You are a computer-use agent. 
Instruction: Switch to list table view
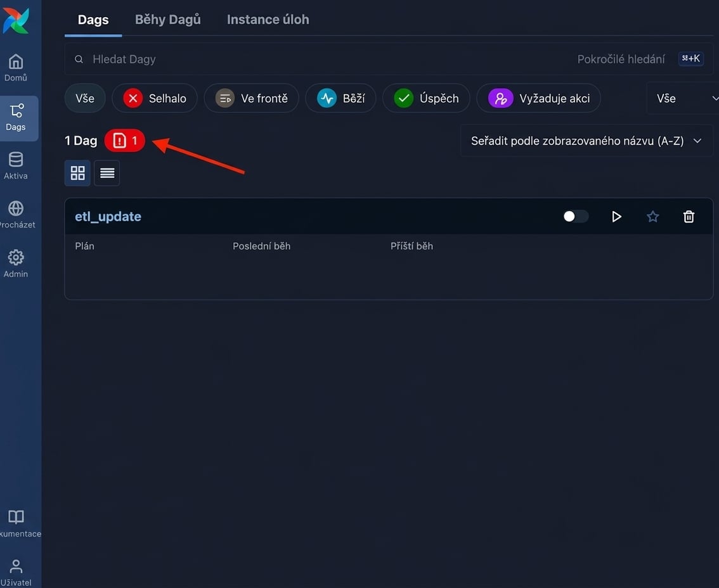pyautogui.click(x=107, y=173)
